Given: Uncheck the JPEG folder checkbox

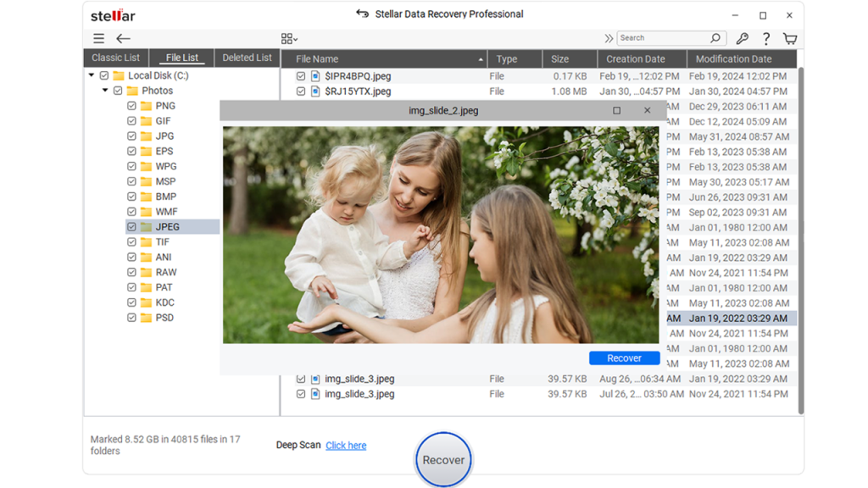Looking at the screenshot, I should 131,226.
